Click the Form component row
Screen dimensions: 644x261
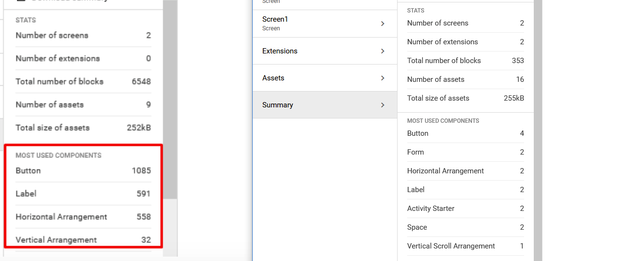(465, 152)
